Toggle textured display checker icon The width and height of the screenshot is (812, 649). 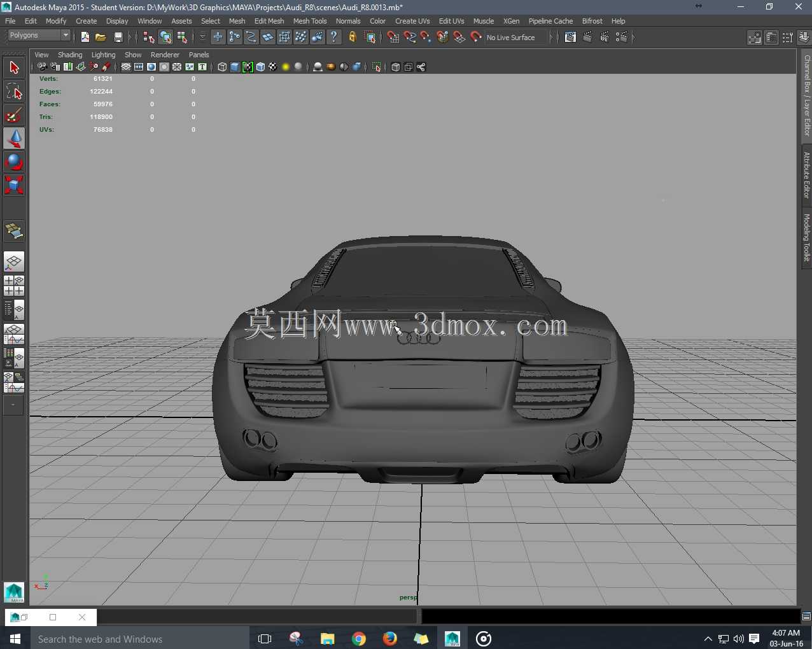(273, 67)
